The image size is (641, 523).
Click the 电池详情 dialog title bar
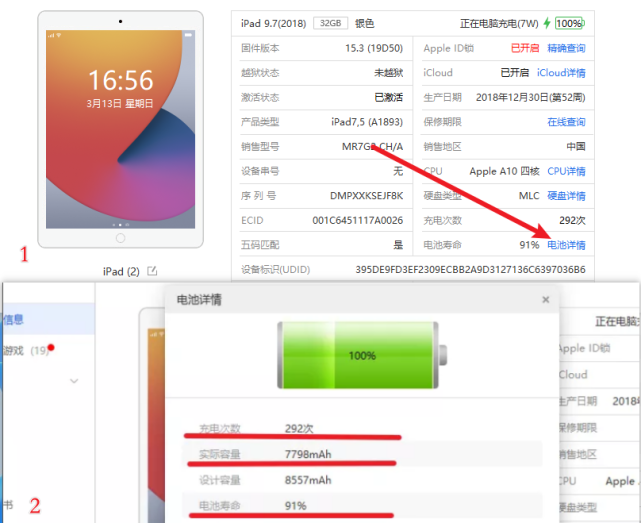(x=362, y=300)
